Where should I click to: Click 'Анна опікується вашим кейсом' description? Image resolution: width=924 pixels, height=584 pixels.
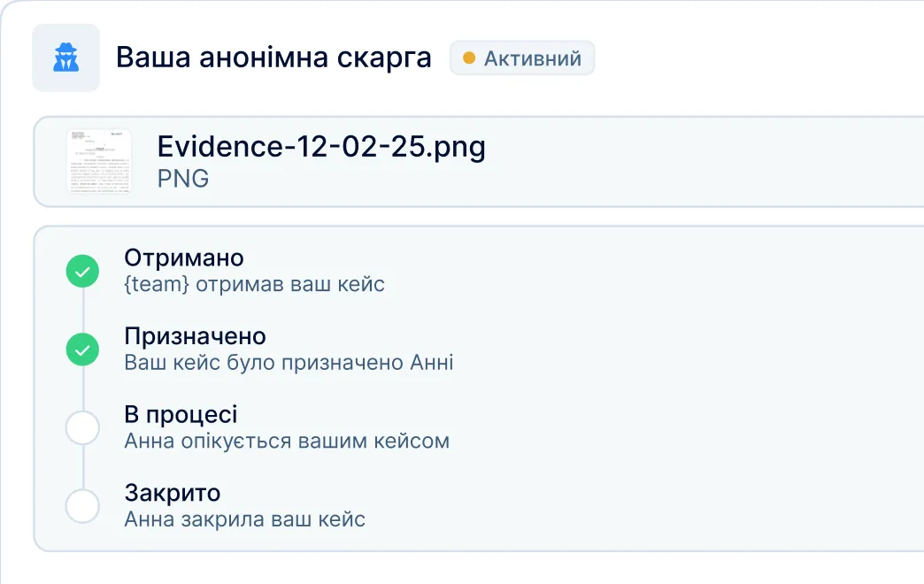click(287, 441)
